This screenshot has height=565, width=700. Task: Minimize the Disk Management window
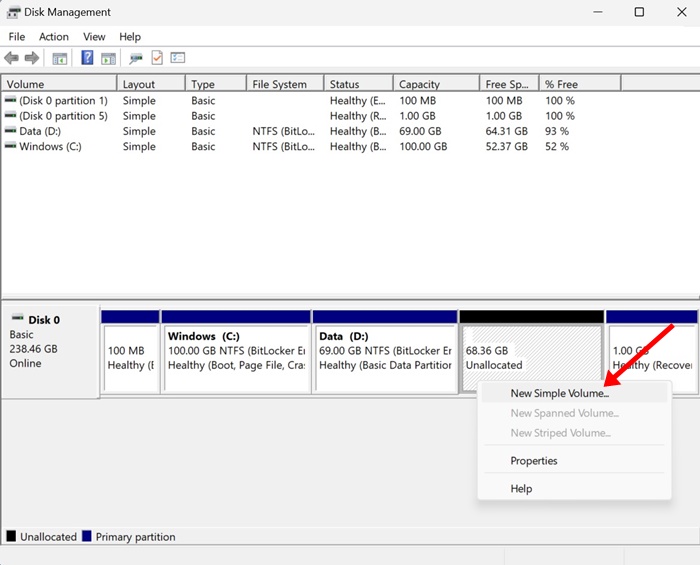[598, 12]
